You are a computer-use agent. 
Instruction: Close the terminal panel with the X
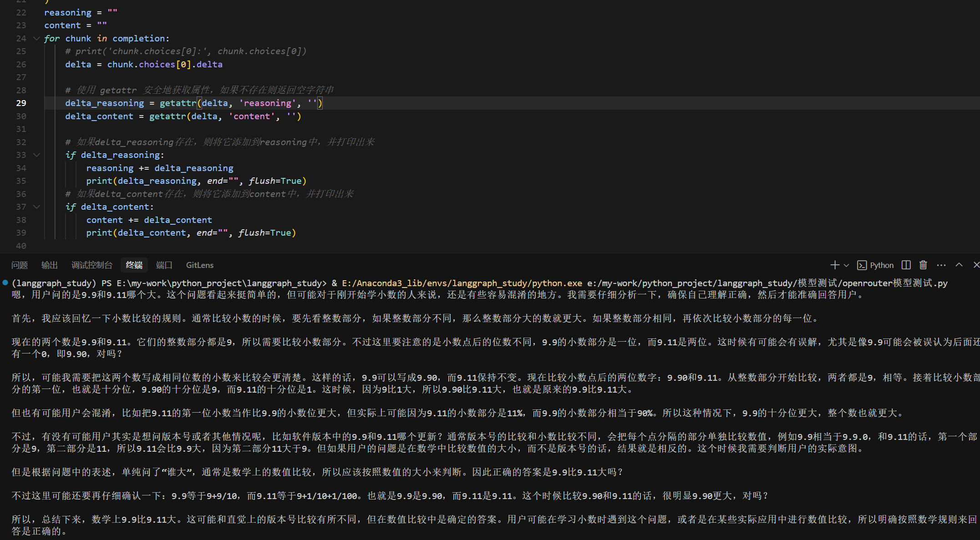(x=976, y=265)
